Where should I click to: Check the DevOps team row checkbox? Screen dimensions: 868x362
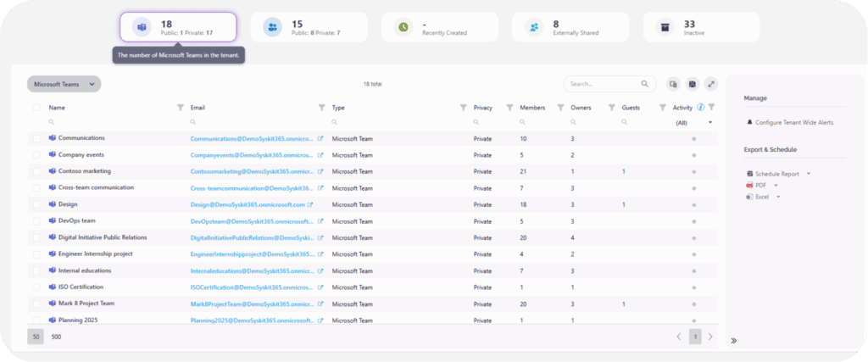click(36, 221)
